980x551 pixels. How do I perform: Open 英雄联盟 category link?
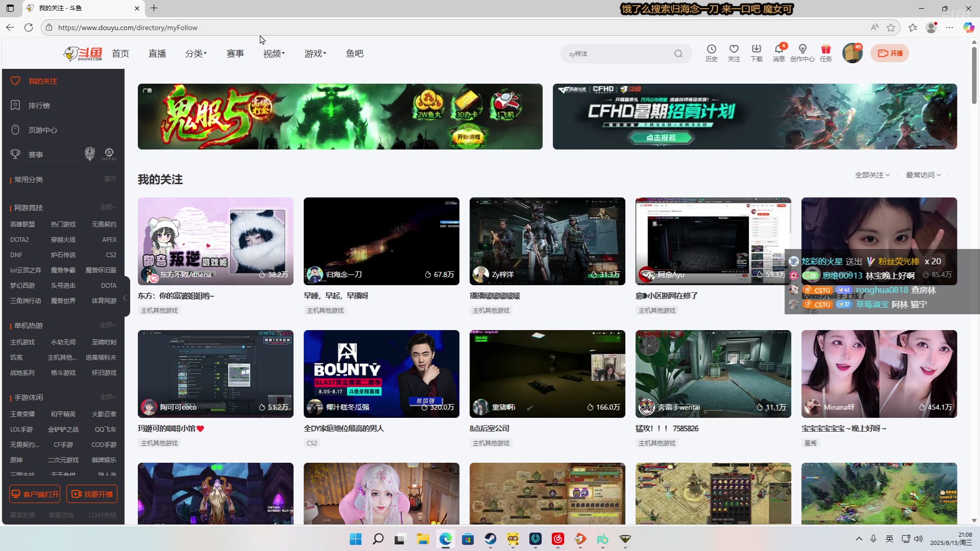click(22, 224)
